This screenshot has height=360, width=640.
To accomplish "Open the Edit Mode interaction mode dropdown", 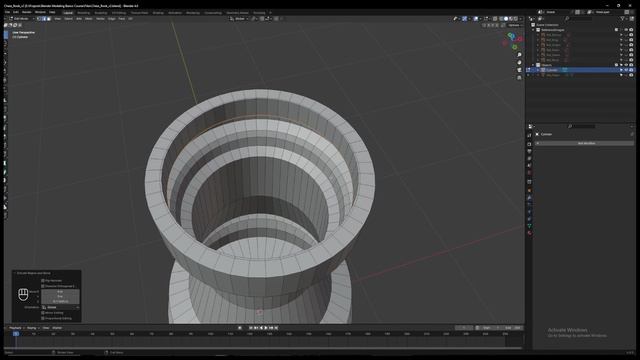I will click(x=22, y=19).
